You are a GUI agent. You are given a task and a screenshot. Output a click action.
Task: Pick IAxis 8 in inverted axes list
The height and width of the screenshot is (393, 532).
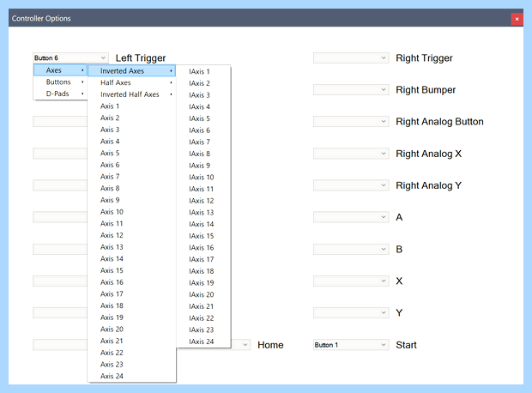[x=203, y=154]
